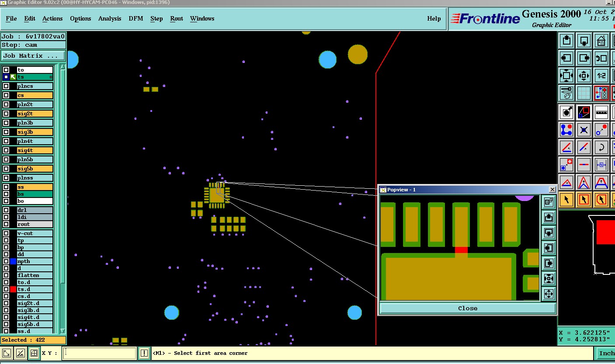Select the single arrow pointer selection tool
This screenshot has width=615, height=364.
click(x=566, y=200)
